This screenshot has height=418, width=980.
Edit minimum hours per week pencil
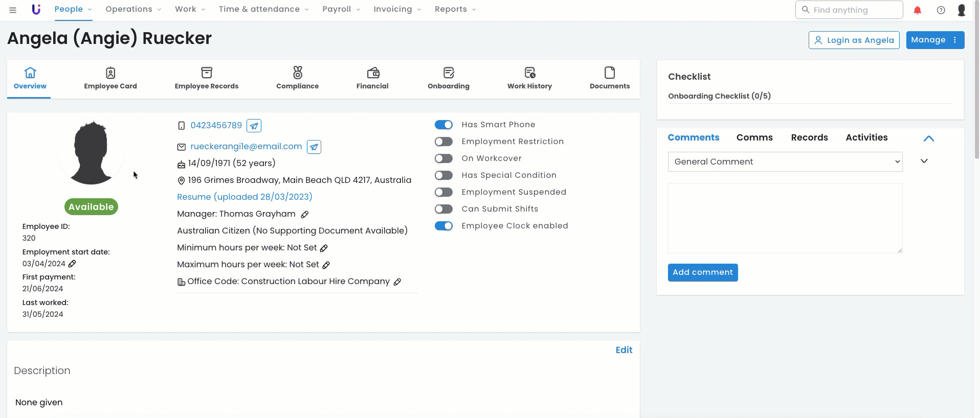(x=324, y=248)
